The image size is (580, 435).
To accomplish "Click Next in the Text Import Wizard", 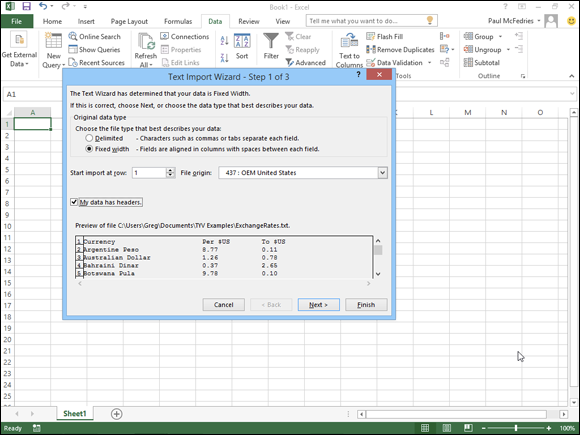I will tap(318, 305).
